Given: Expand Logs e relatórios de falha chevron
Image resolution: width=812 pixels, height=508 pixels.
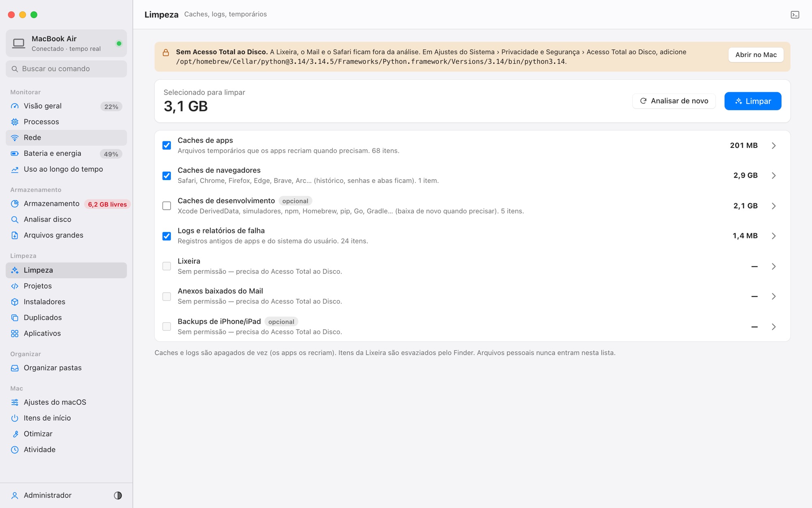Looking at the screenshot, I should point(774,236).
